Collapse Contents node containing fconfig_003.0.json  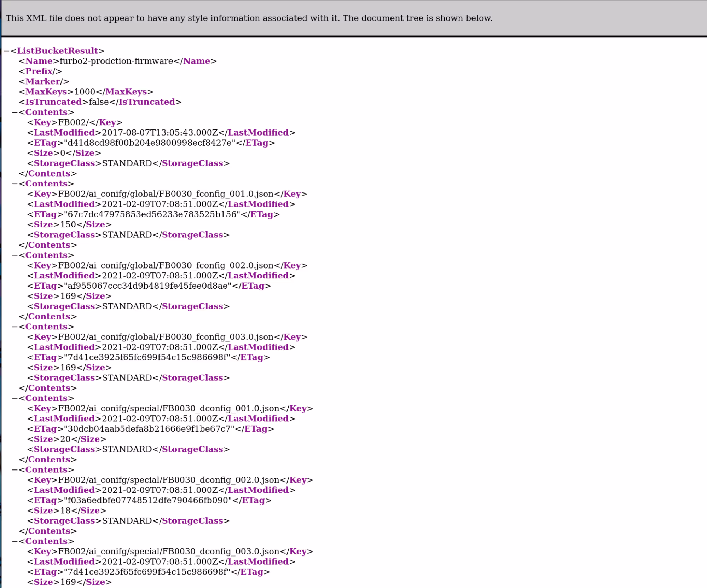click(x=15, y=327)
